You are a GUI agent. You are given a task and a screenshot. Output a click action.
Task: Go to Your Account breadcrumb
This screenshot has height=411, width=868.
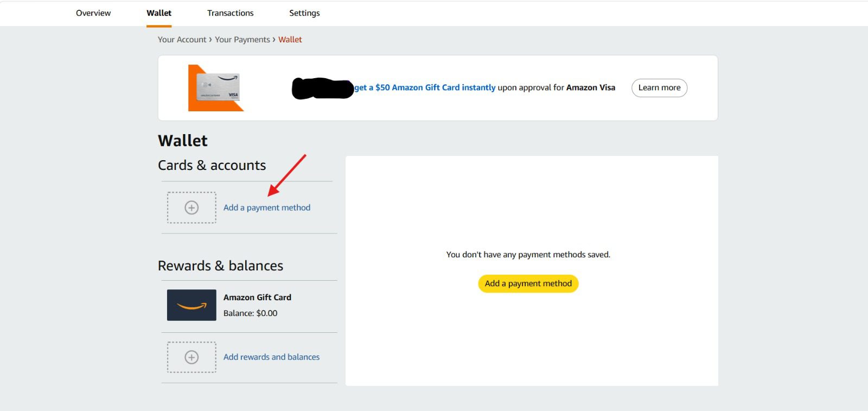(x=182, y=40)
